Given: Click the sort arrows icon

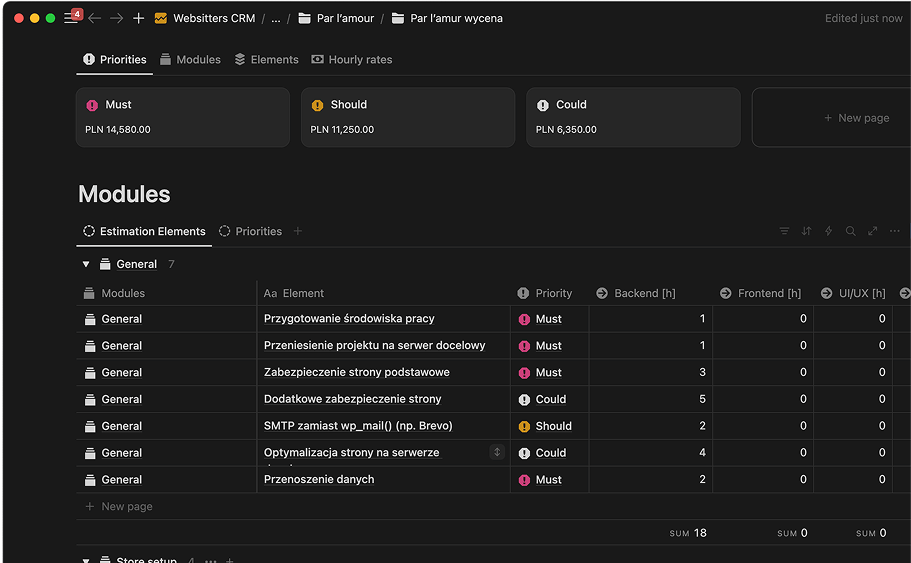Looking at the screenshot, I should (806, 231).
